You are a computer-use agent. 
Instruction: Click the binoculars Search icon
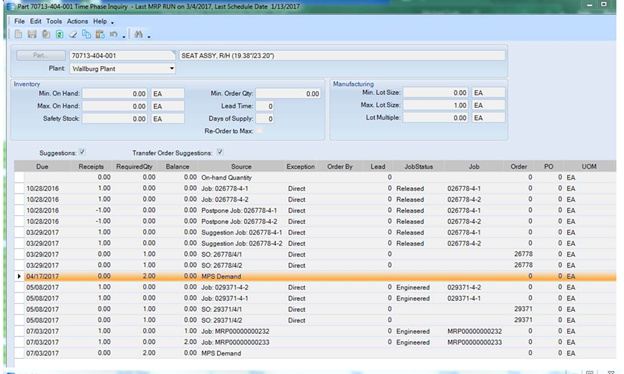pos(138,34)
